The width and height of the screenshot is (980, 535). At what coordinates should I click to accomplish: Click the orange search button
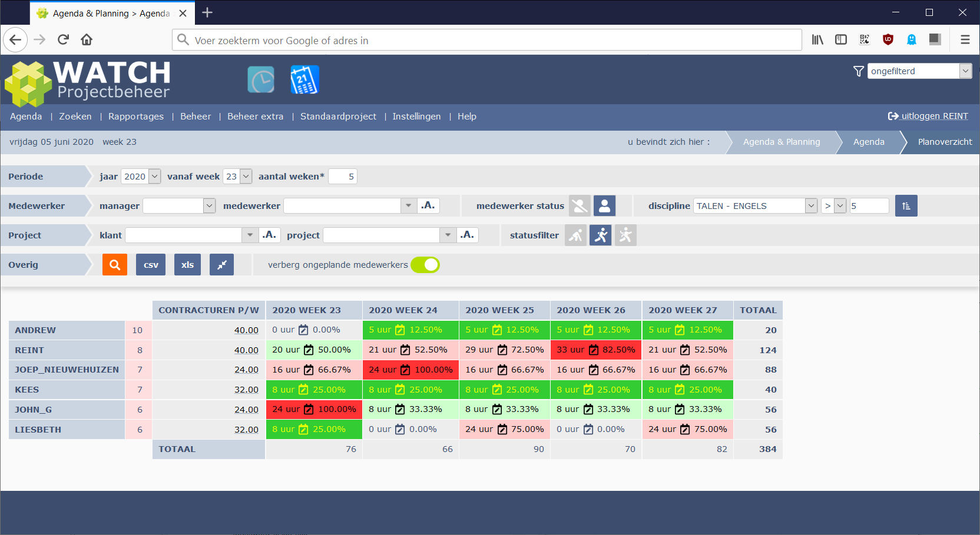point(115,265)
